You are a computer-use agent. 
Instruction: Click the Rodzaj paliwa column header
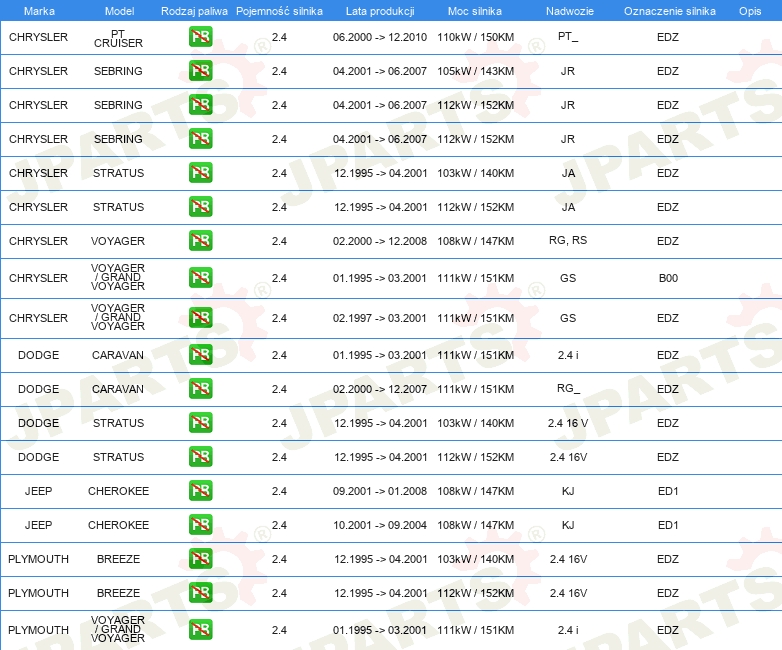194,11
